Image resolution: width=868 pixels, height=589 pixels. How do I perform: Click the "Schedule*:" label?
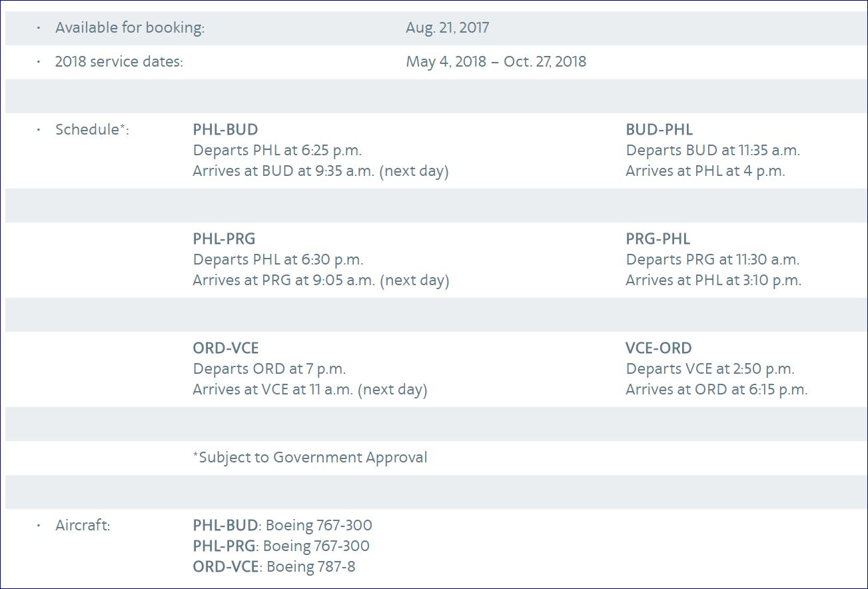pyautogui.click(x=92, y=130)
